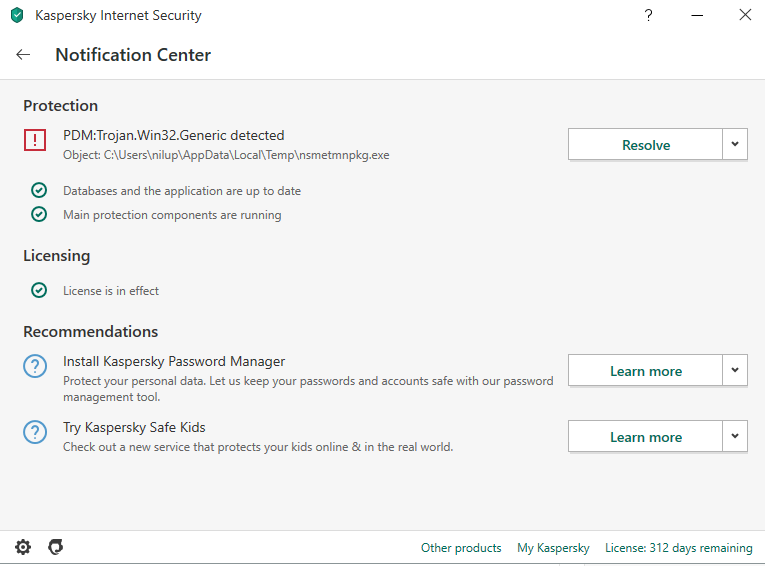This screenshot has width=765, height=566.
Task: Click License: 312 days remaining link
Action: click(x=679, y=548)
